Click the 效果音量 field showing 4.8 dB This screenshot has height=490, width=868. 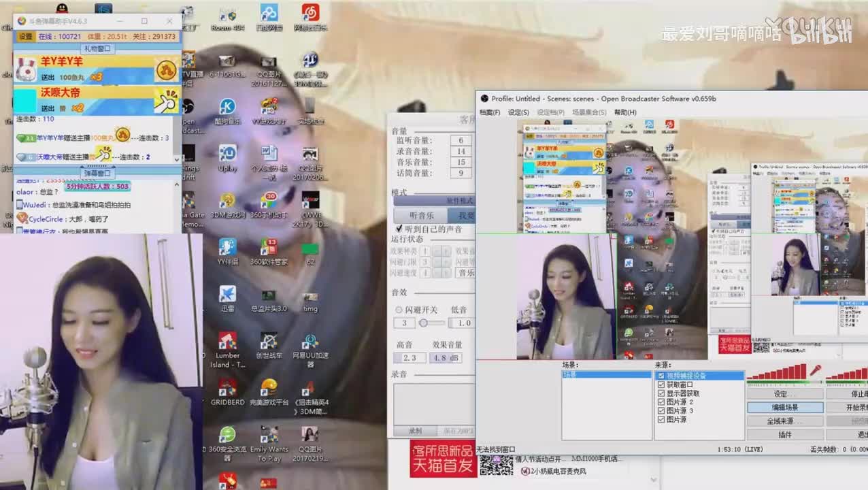pos(446,357)
